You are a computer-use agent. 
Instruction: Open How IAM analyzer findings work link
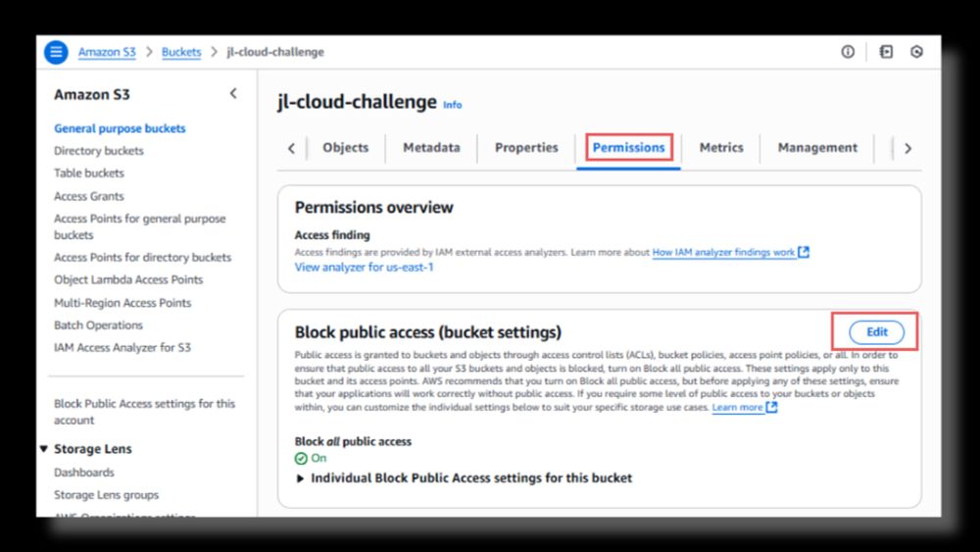tap(723, 252)
